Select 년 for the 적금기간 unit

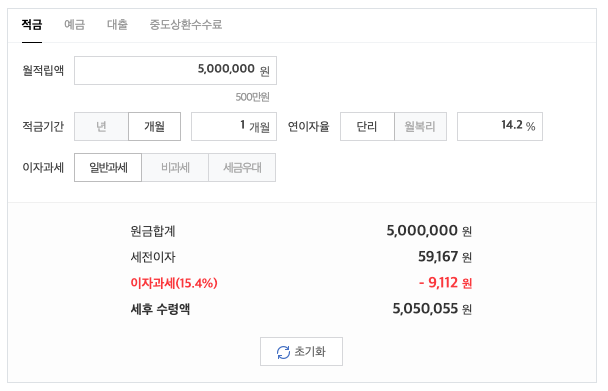point(101,126)
